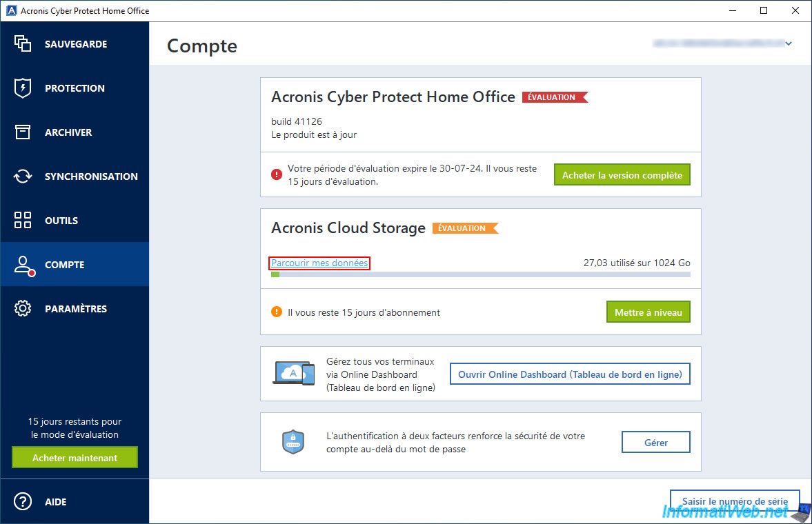
Task: Select the Synchronisation arrows icon
Action: tap(23, 176)
